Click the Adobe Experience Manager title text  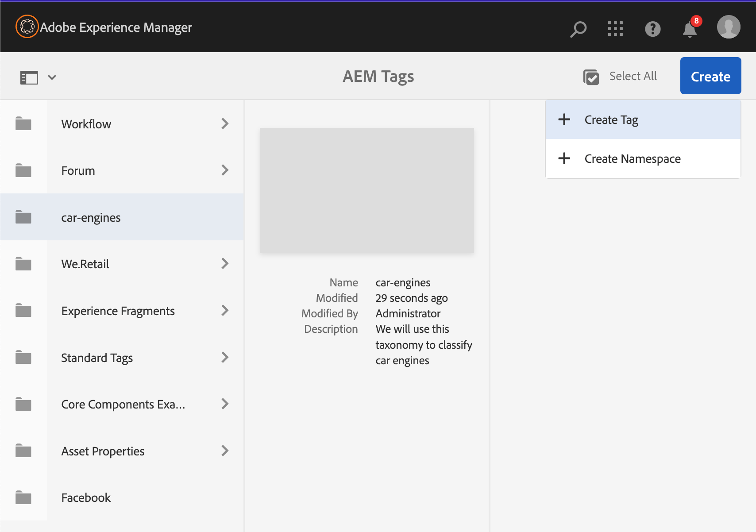(x=116, y=27)
